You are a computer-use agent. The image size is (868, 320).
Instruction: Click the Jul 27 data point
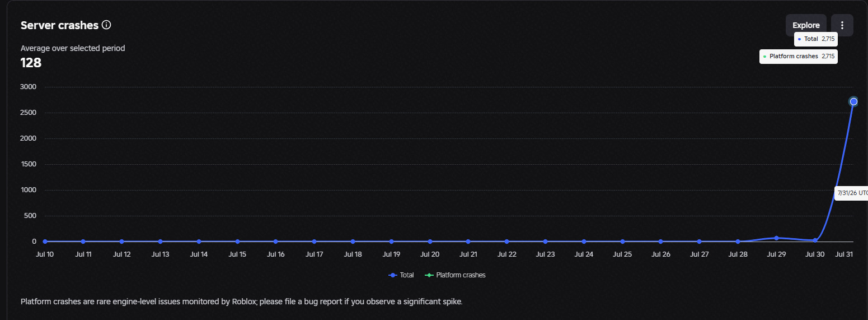pos(700,242)
